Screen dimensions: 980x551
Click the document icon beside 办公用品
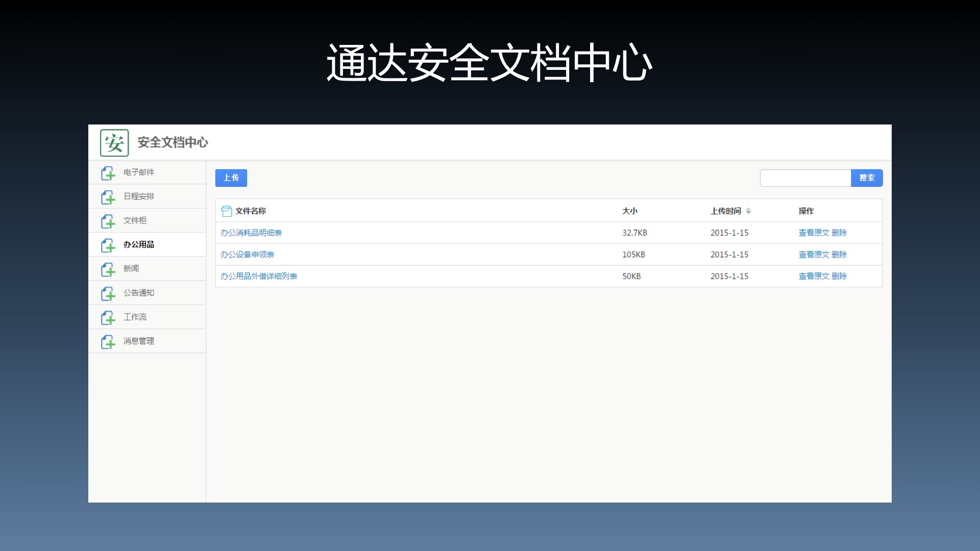[x=108, y=245]
